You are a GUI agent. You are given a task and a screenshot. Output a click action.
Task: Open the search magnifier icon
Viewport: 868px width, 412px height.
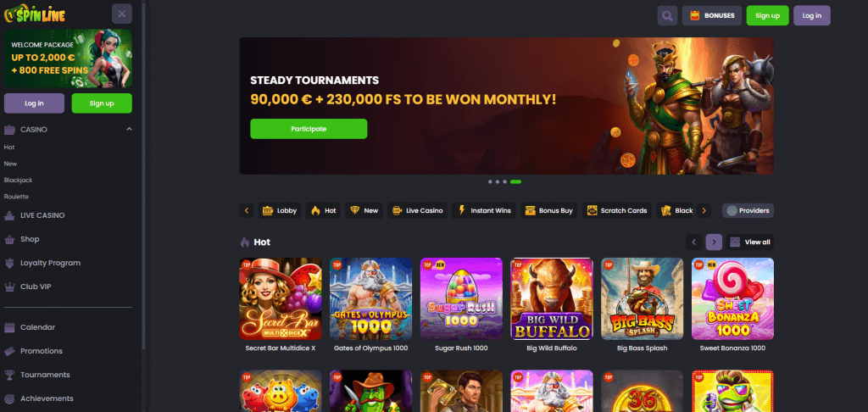[x=667, y=15]
